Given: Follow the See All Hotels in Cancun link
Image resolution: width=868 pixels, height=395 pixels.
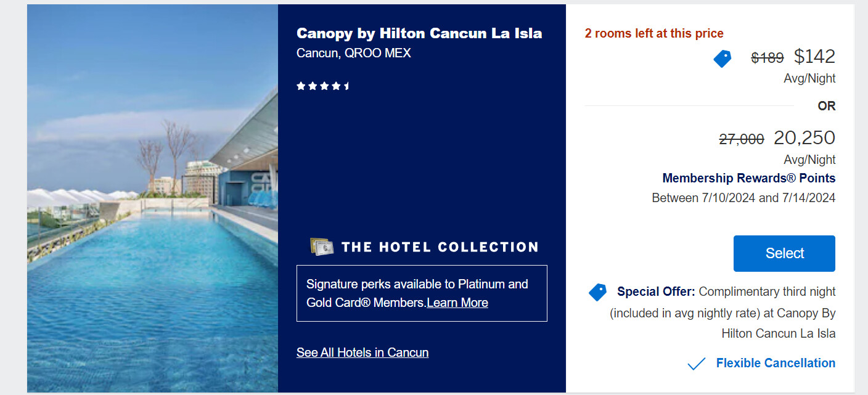Looking at the screenshot, I should click(x=362, y=352).
